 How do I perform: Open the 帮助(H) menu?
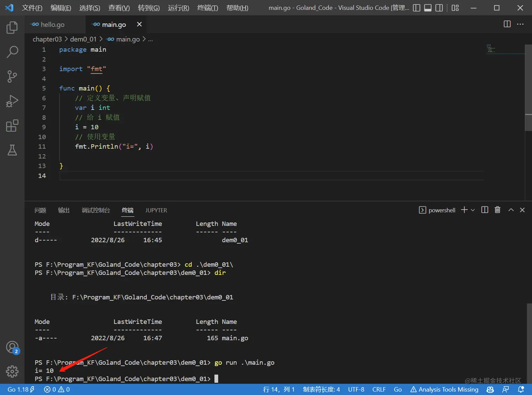click(x=237, y=8)
